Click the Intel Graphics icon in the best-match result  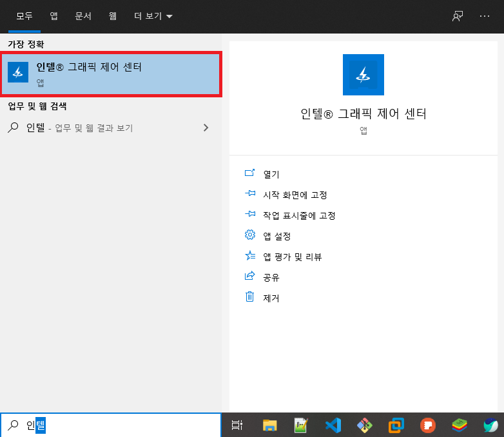(18, 72)
